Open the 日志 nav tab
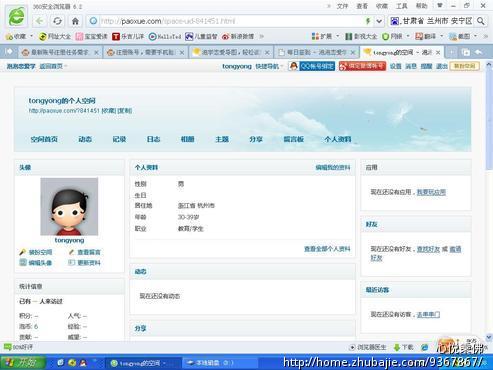This screenshot has width=493, height=370. click(153, 139)
